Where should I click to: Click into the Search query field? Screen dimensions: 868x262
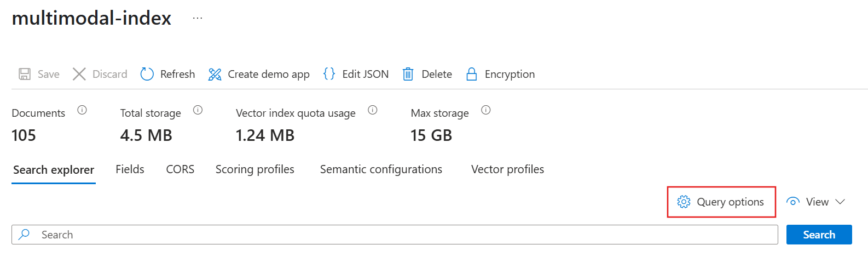(394, 235)
